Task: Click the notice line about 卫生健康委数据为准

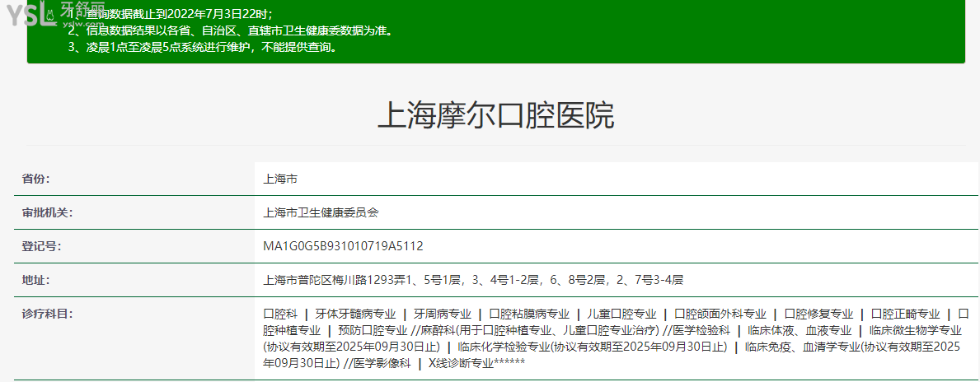Action: (x=231, y=30)
